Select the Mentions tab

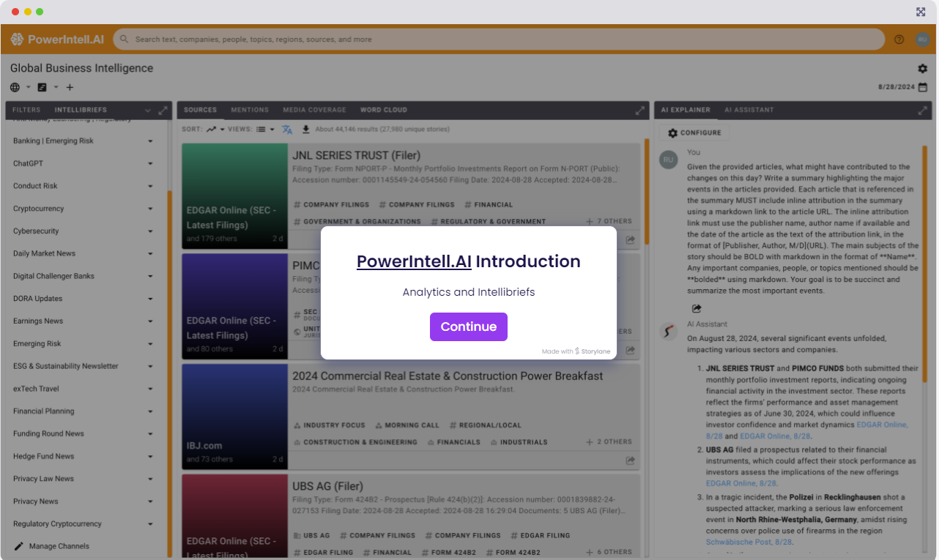pos(250,110)
